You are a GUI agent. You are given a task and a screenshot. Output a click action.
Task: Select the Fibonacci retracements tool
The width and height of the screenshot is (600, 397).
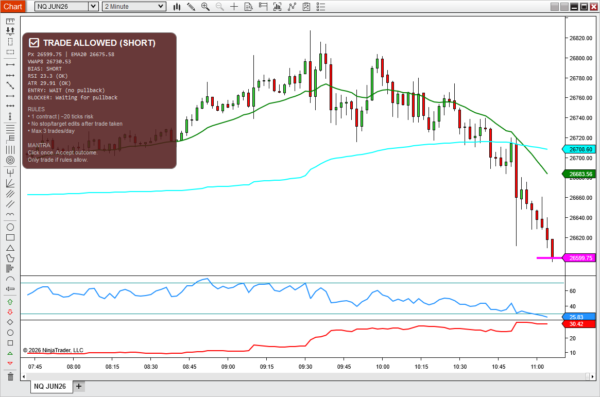(10, 128)
